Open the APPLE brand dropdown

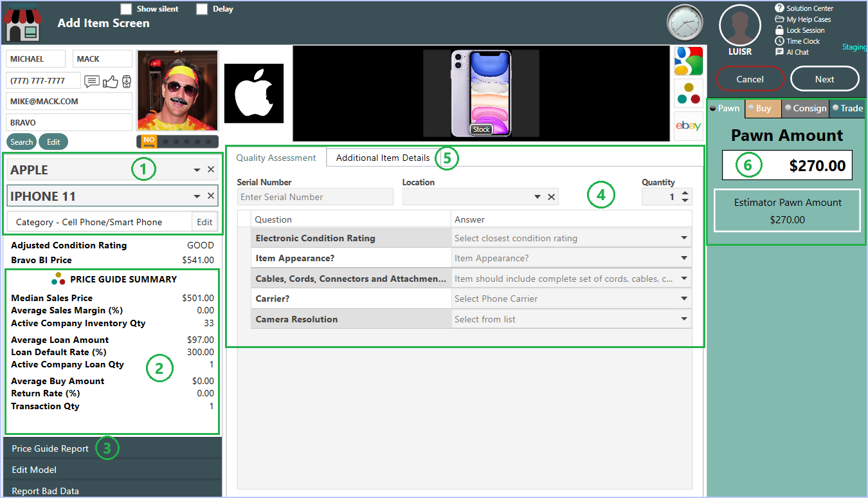[197, 170]
